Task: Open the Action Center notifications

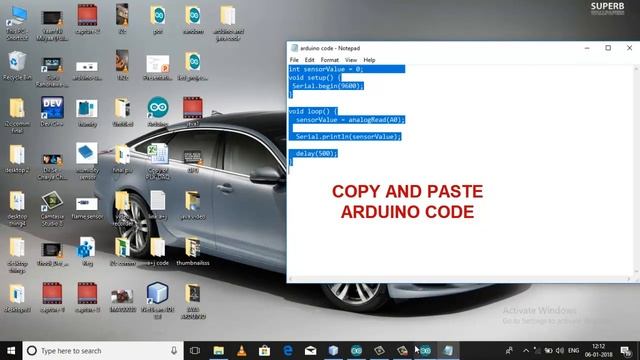Action: coord(625,351)
